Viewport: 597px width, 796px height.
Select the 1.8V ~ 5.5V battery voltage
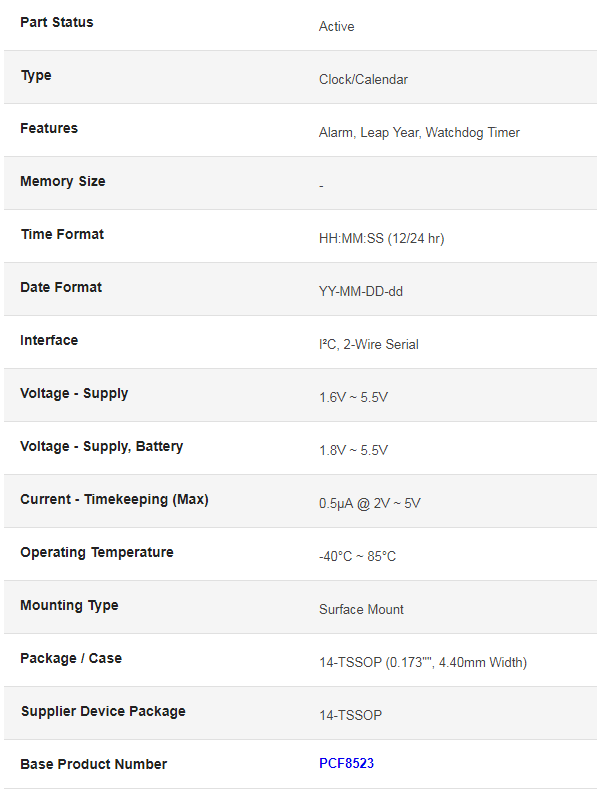[x=353, y=450]
